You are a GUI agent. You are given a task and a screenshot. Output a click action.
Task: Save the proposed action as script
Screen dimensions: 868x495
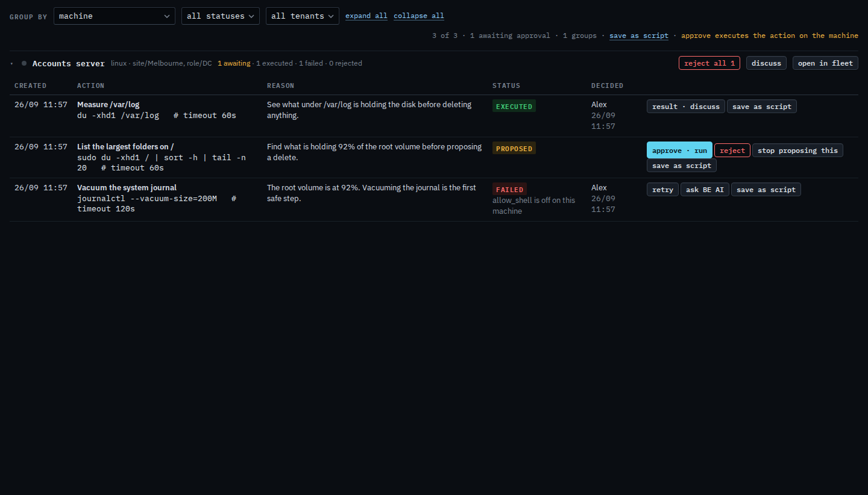682,166
